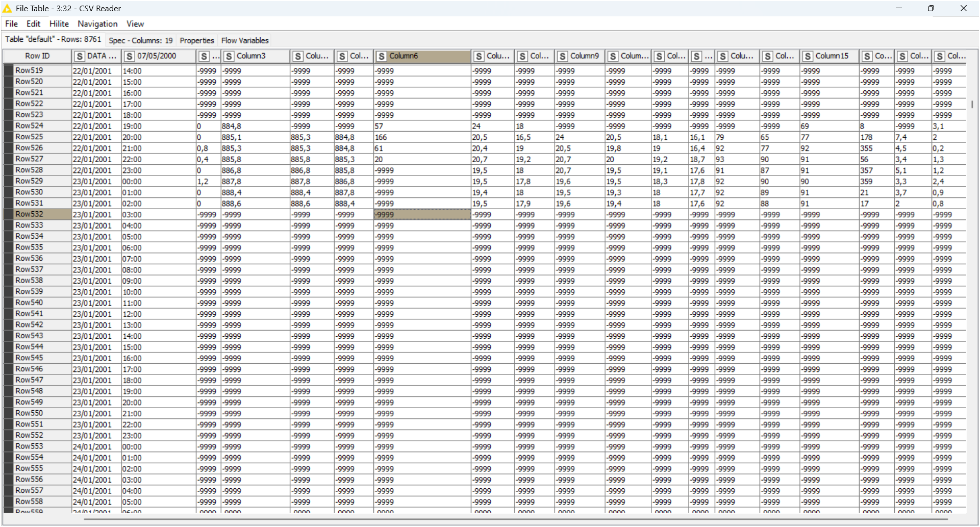Switch to the Flow Variables tab
Screen dimensions: 980x527
coord(245,40)
